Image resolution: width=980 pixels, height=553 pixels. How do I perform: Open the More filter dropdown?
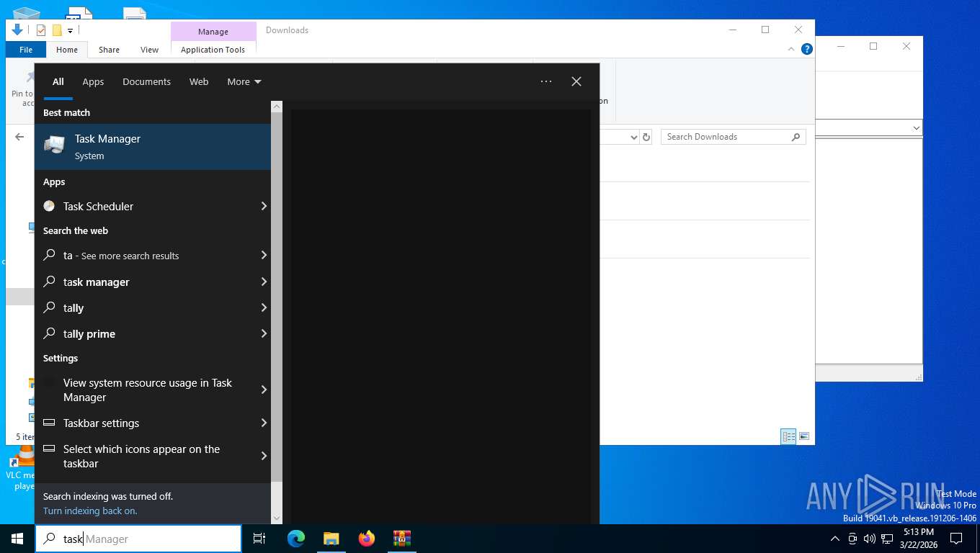tap(244, 81)
